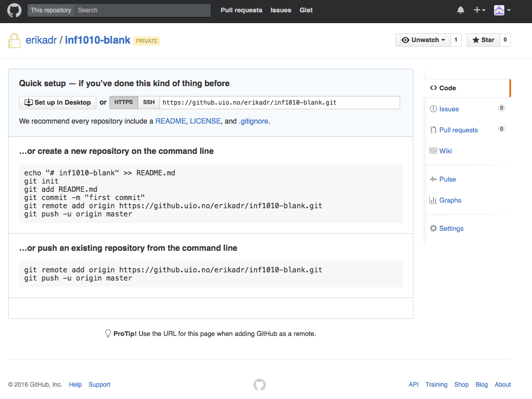Open the LICENSE link

pyautogui.click(x=205, y=121)
